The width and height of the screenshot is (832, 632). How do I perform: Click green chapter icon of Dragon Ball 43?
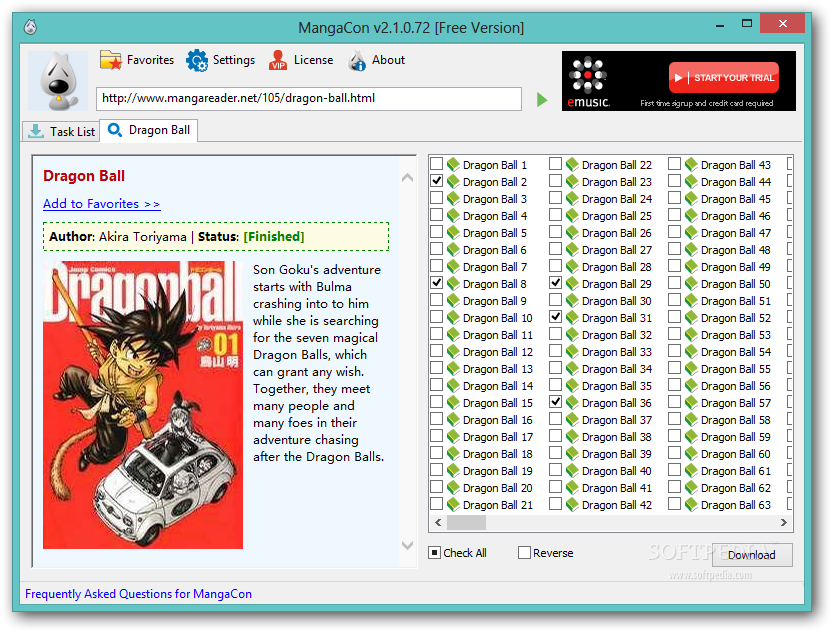[x=691, y=165]
